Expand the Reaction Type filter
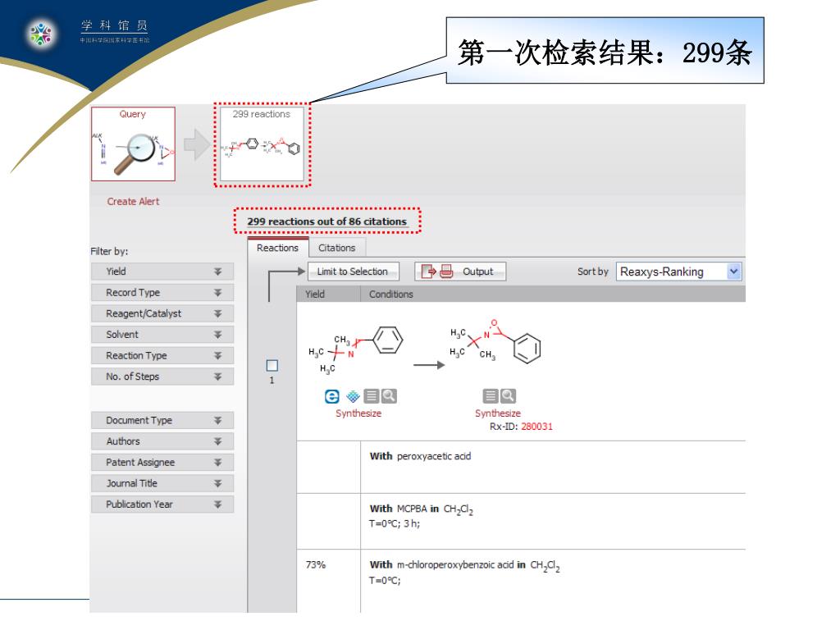This screenshot has width=840, height=630. pos(162,356)
